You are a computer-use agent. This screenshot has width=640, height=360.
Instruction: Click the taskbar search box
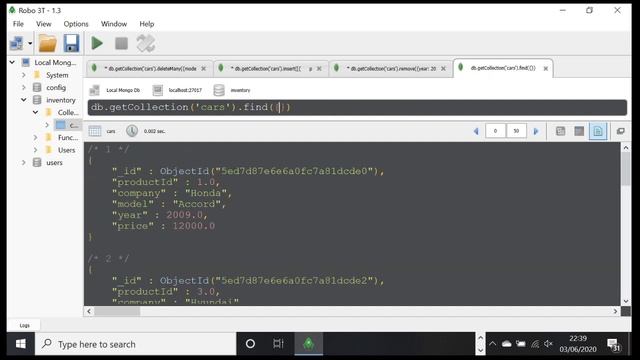click(x=136, y=344)
